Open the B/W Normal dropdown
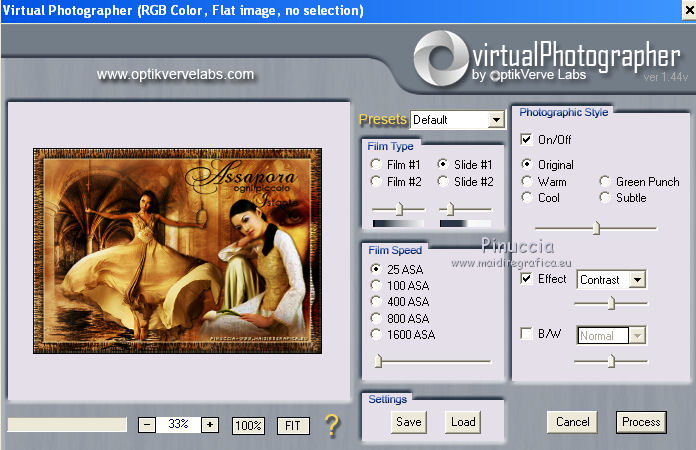 pos(637,336)
